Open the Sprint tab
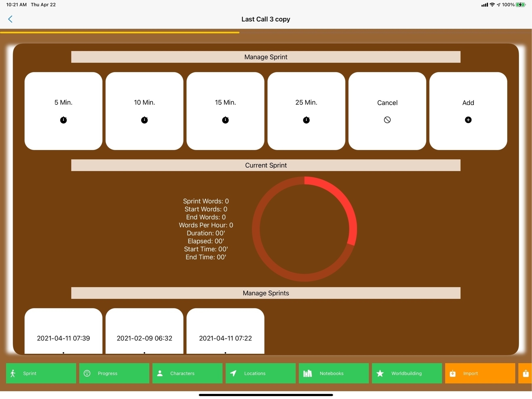The width and height of the screenshot is (532, 399). pyautogui.click(x=41, y=373)
